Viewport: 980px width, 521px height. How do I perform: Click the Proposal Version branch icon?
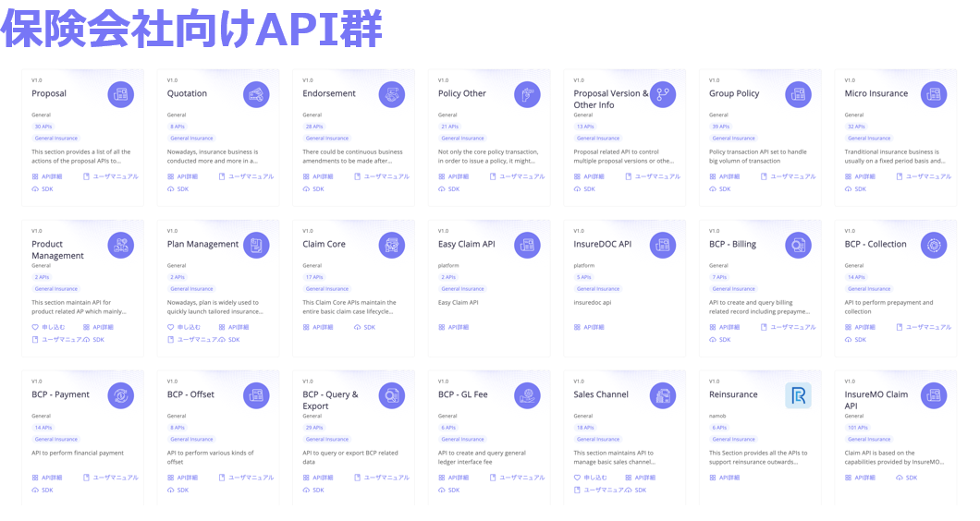point(663,94)
